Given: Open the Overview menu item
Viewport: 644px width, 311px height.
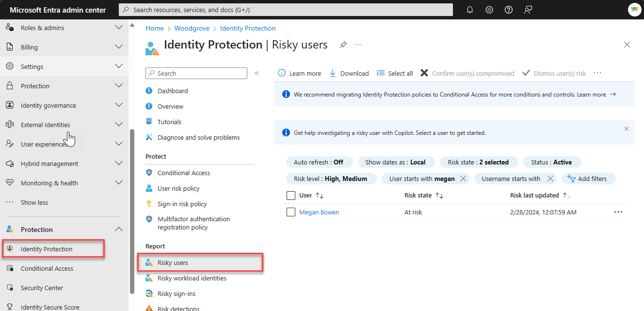Looking at the screenshot, I should tap(170, 106).
